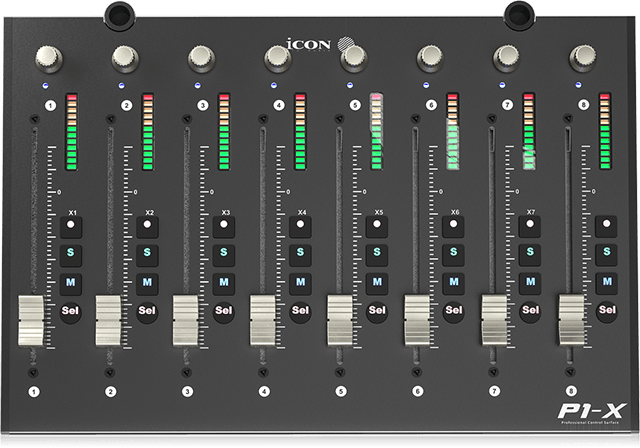Image resolution: width=640 pixels, height=448 pixels.
Task: Click the channel 6 rotary knob
Action: click(430, 58)
